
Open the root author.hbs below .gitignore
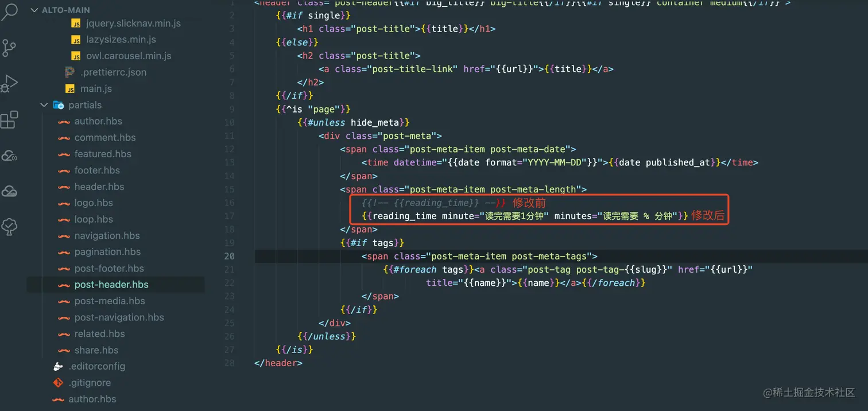(92, 399)
